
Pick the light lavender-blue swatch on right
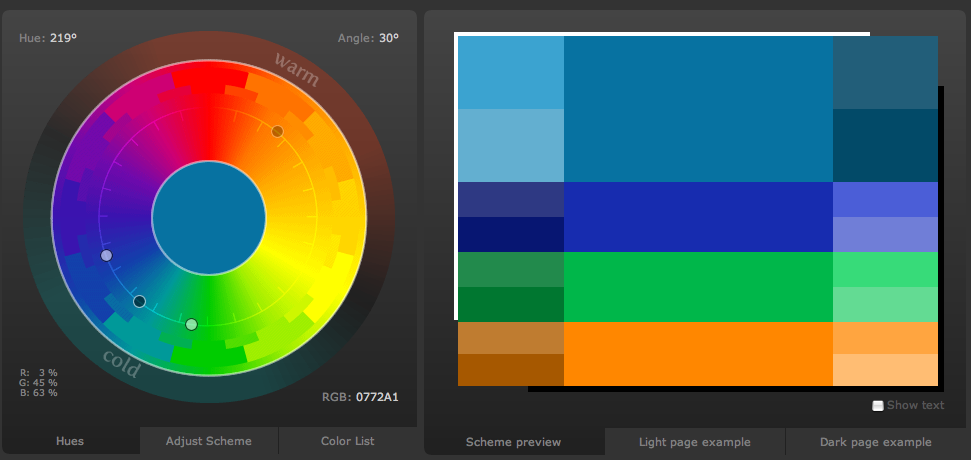(x=886, y=234)
